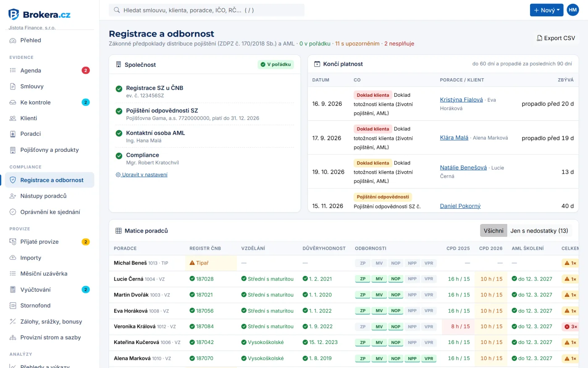Open Importy via its cloud upload icon

pyautogui.click(x=13, y=258)
